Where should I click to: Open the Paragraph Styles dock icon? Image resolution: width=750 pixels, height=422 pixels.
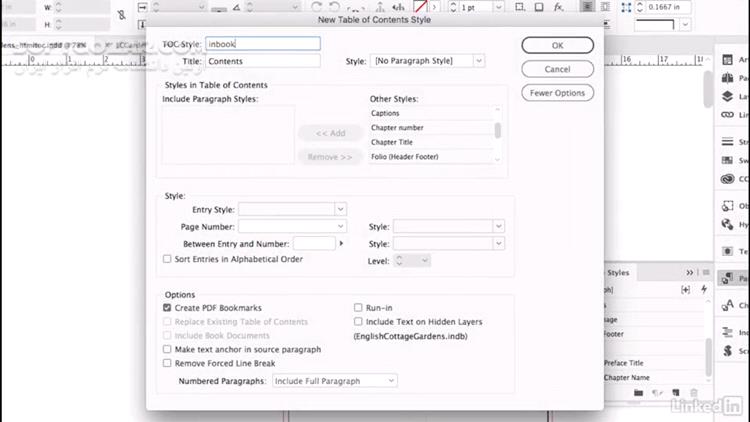coord(728,278)
